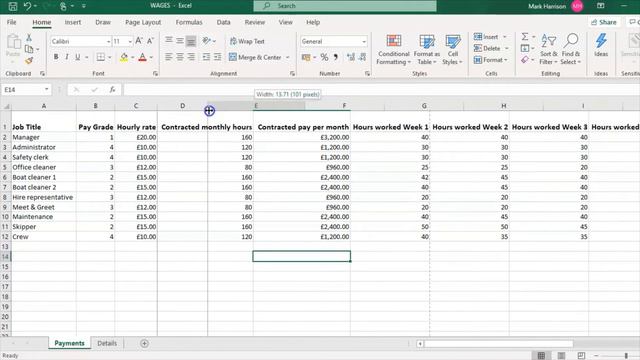Screen dimensions: 640x360
Task: Undo the last action
Action: click(28, 6)
